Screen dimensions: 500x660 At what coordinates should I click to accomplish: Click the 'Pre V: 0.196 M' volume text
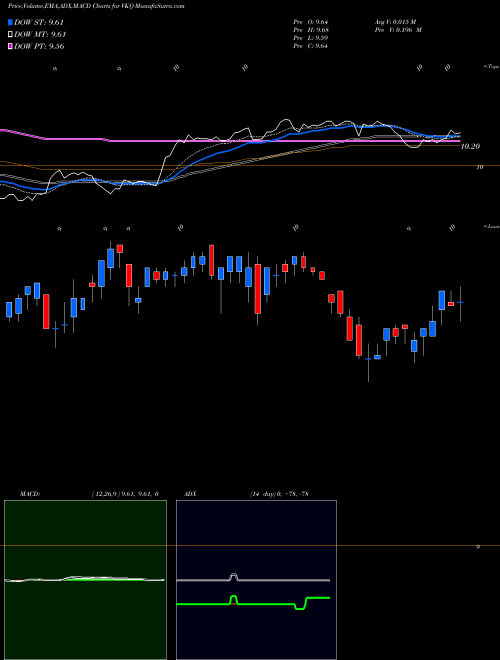click(400, 30)
